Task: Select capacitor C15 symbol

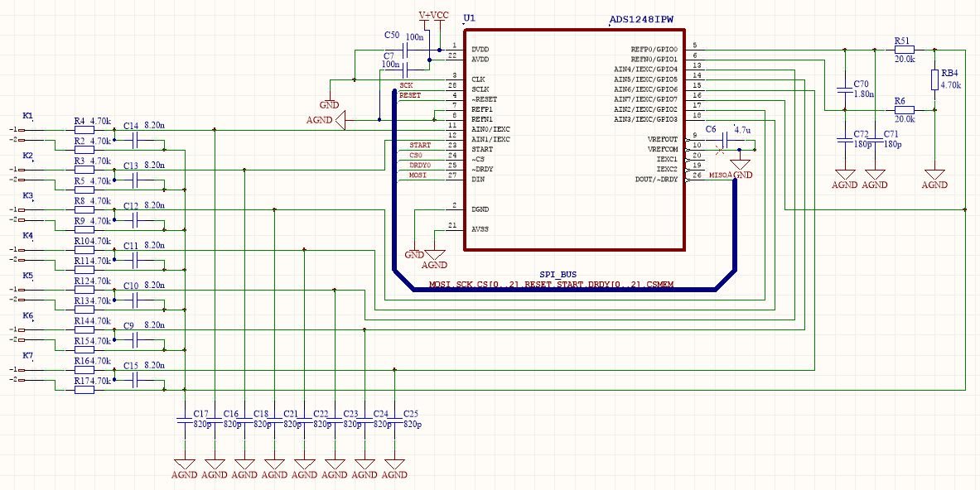Action: pyautogui.click(x=134, y=380)
